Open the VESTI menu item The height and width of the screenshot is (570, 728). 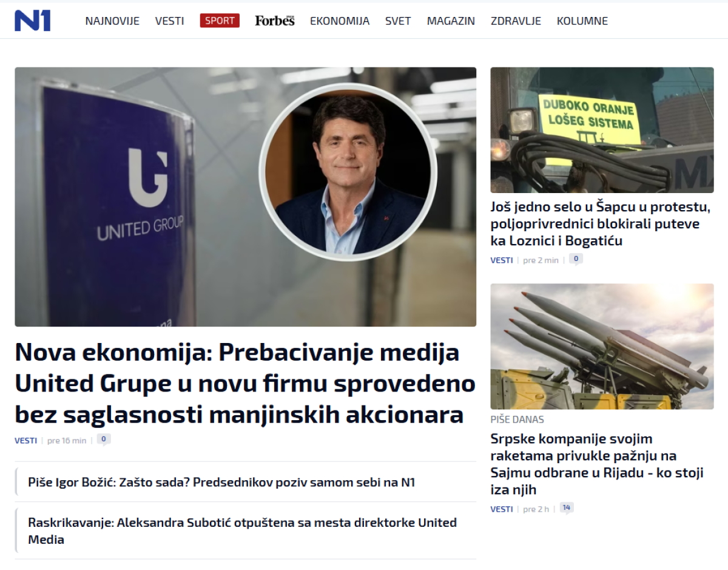[x=170, y=21]
